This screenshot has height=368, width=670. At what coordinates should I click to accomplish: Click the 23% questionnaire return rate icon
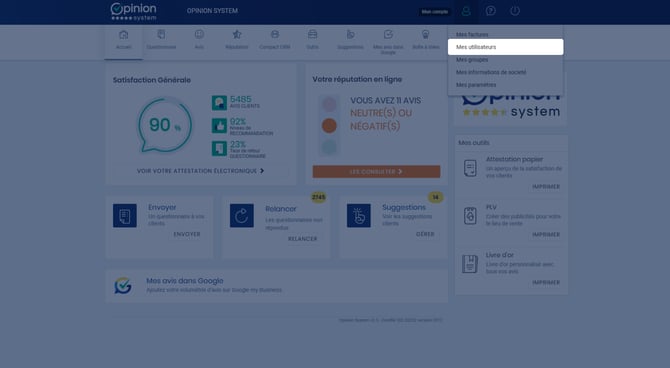tap(219, 148)
